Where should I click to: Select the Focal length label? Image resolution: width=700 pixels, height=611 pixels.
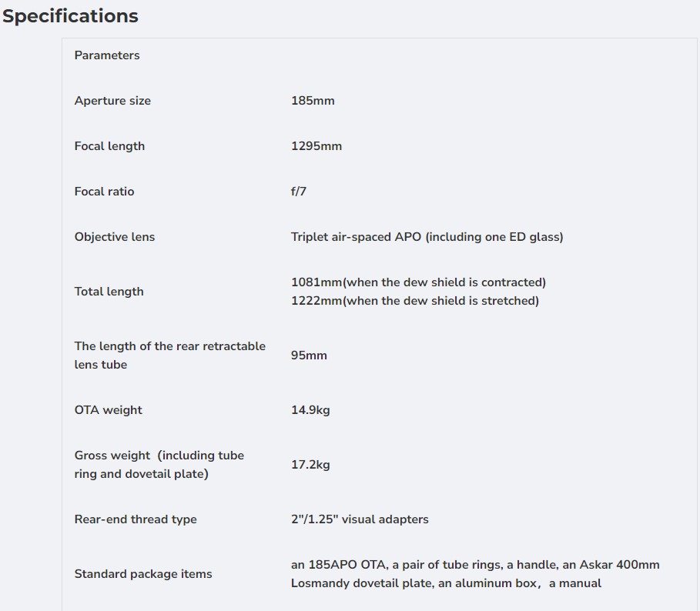(109, 146)
